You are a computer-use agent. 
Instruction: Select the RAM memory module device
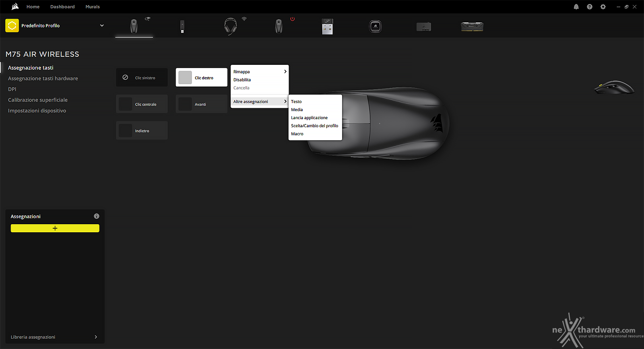click(x=472, y=27)
